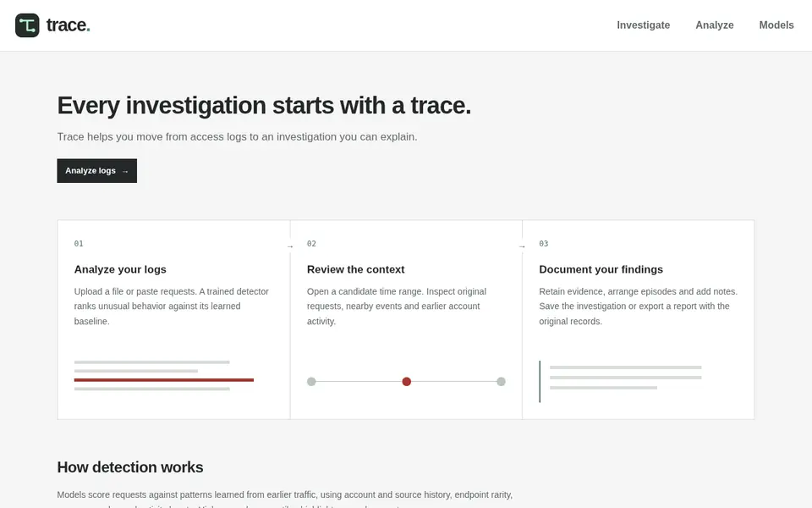Image resolution: width=812 pixels, height=508 pixels.
Task: Click the "Upload a file or paste requests" description
Action: [x=172, y=306]
